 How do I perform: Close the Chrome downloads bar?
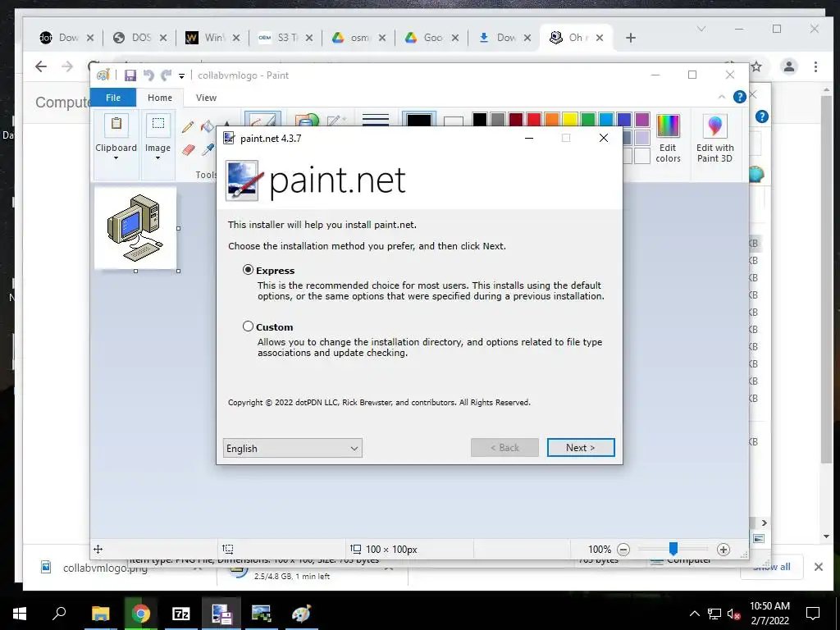click(x=818, y=567)
